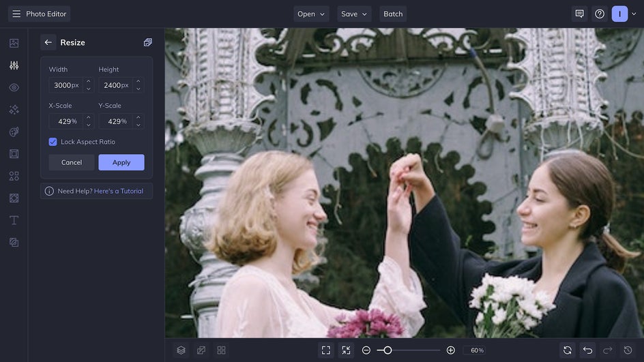Open the Frames sidebar tool

tap(14, 154)
